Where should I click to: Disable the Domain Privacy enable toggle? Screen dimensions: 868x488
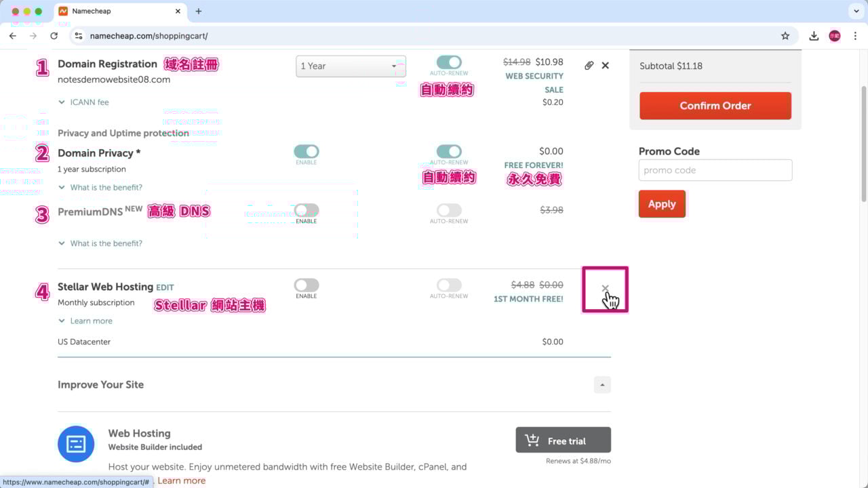coord(307,151)
